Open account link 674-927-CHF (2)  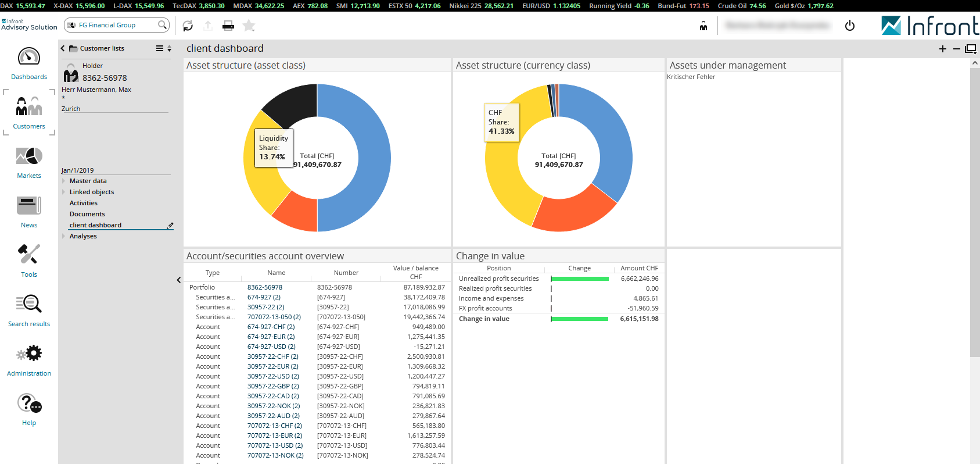click(x=271, y=327)
